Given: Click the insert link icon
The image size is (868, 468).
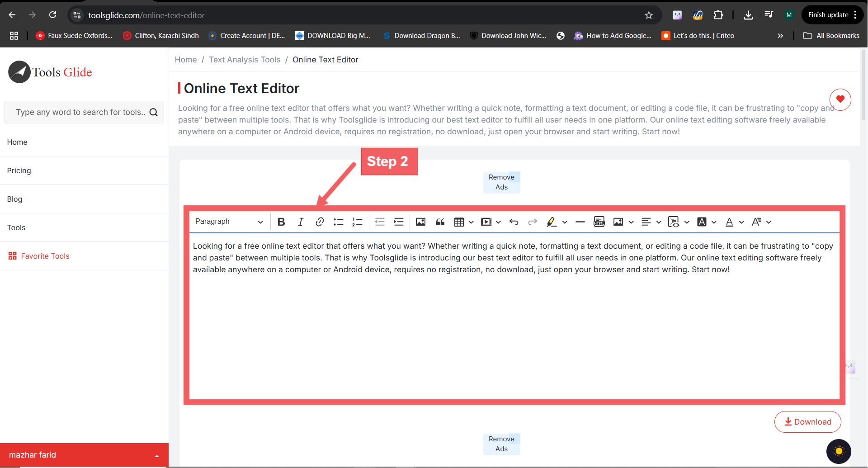Looking at the screenshot, I should click(x=320, y=222).
